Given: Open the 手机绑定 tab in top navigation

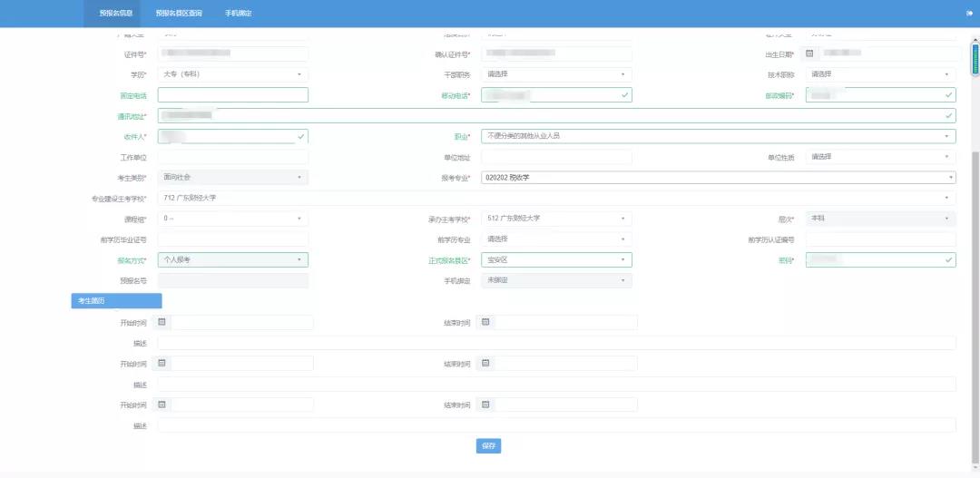Looking at the screenshot, I should click(x=238, y=14).
